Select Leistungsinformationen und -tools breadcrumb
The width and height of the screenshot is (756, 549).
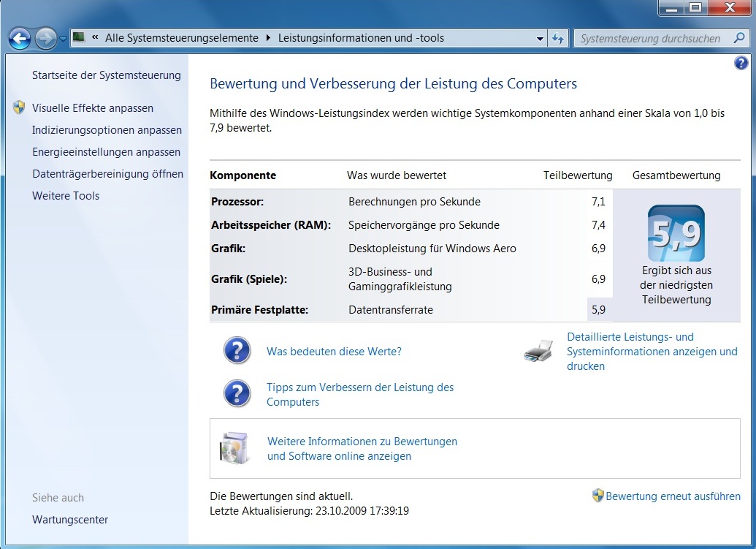tap(361, 38)
